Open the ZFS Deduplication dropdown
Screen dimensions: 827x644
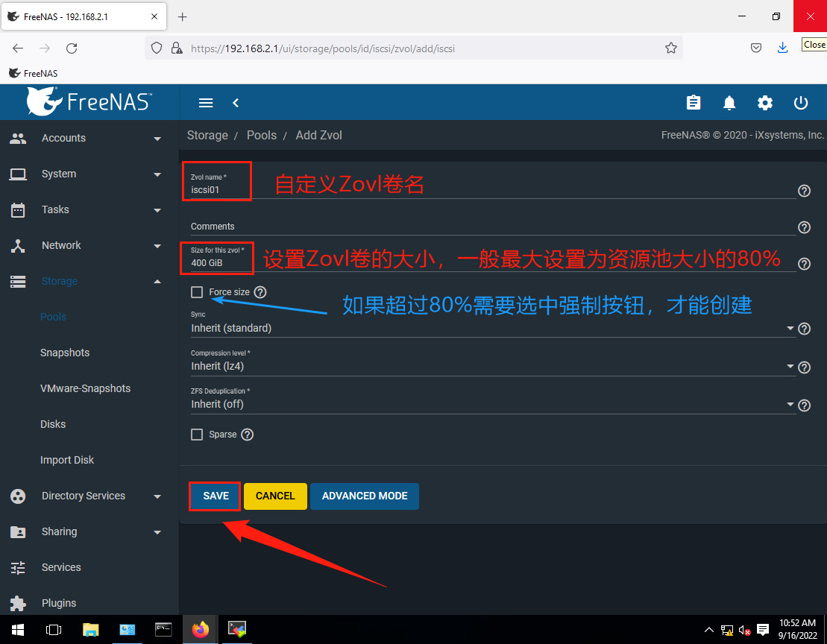pyautogui.click(x=492, y=404)
